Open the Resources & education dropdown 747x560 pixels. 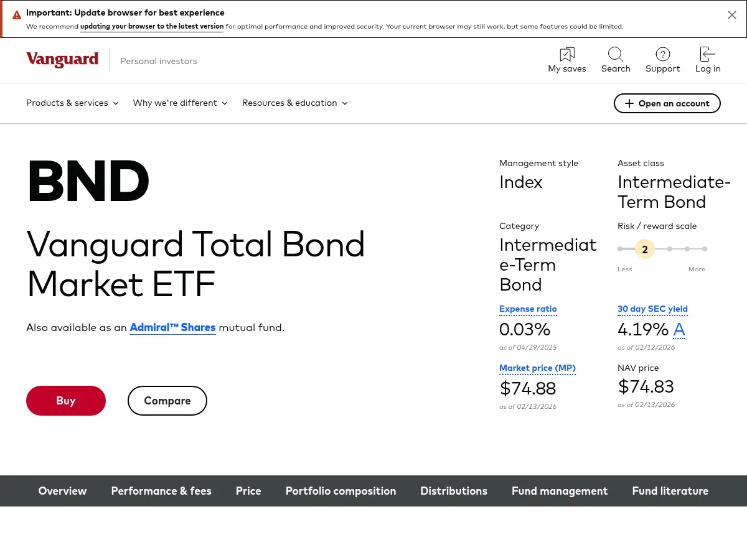click(294, 103)
